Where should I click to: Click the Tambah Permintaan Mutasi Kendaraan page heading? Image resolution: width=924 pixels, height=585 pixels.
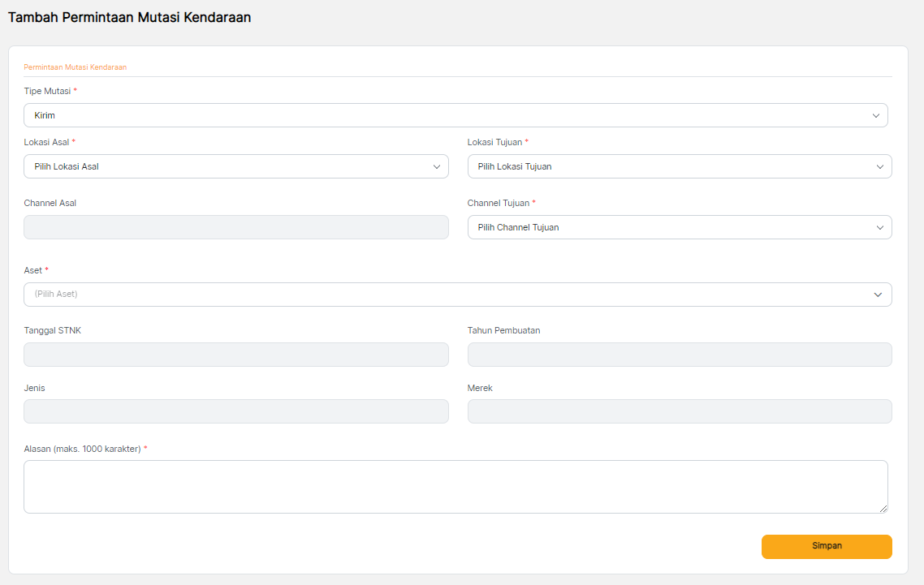pos(129,18)
